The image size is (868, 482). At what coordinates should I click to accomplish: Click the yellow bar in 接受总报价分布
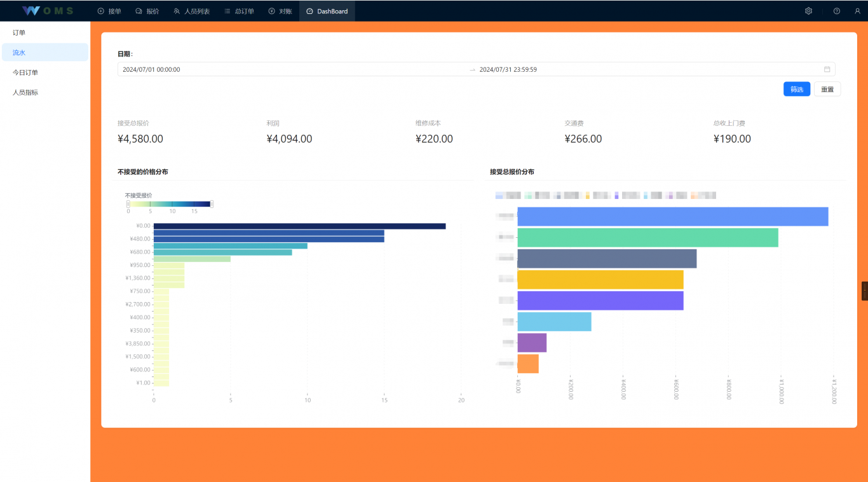(600, 280)
